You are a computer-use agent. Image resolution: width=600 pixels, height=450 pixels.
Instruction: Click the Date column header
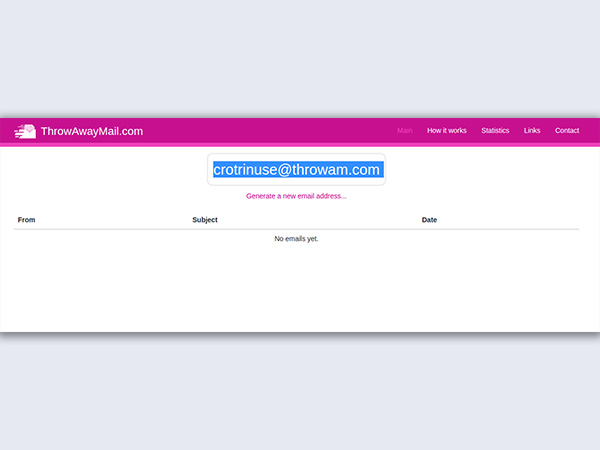point(429,220)
